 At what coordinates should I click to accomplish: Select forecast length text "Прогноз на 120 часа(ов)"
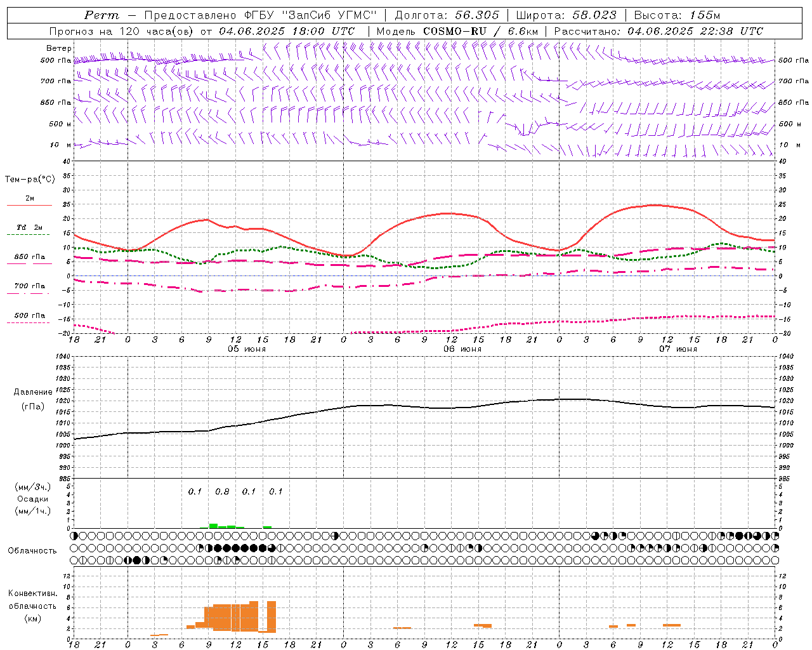(x=122, y=31)
